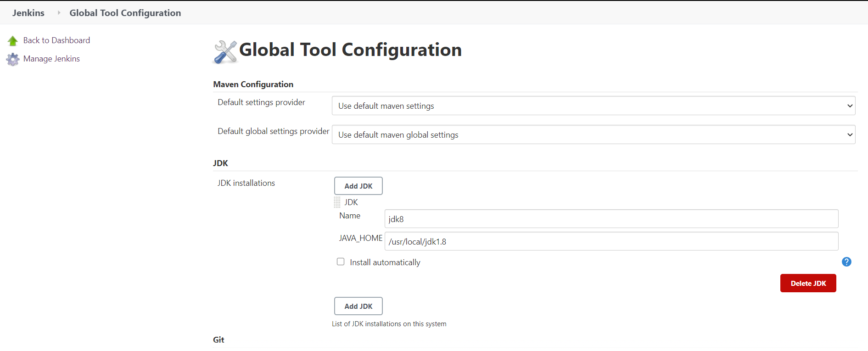Click the green Back to Dashboard arrow icon
Viewport: 868px width, 351px height.
[13, 41]
